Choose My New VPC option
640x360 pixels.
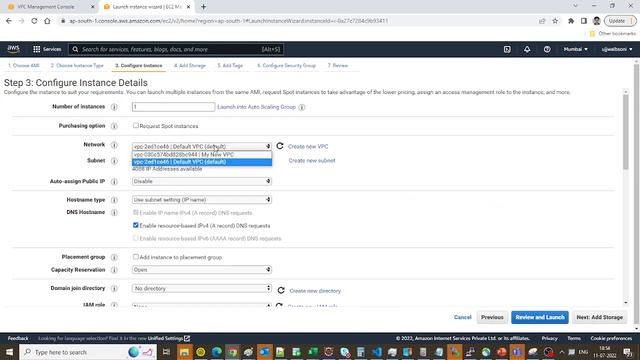(x=202, y=154)
